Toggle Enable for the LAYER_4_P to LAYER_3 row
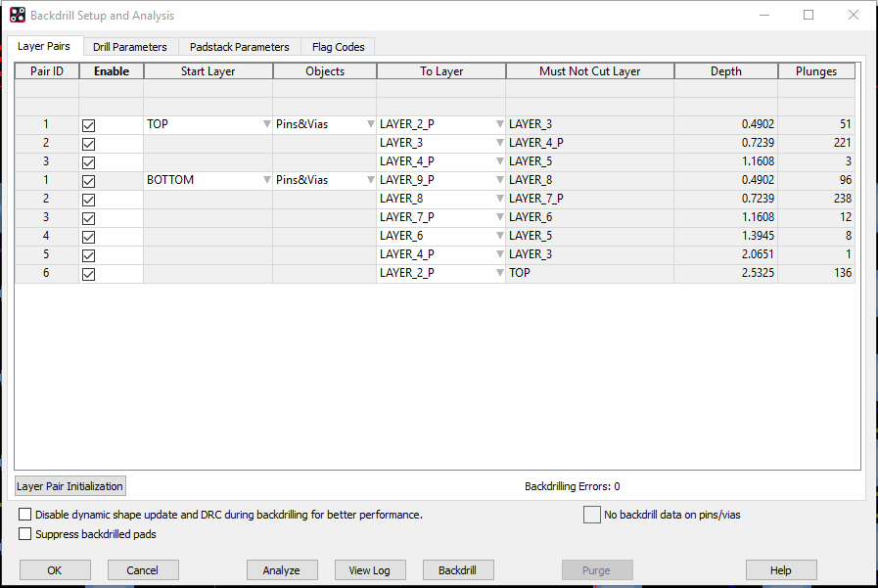Viewport: 878px width, 588px height. [x=88, y=255]
